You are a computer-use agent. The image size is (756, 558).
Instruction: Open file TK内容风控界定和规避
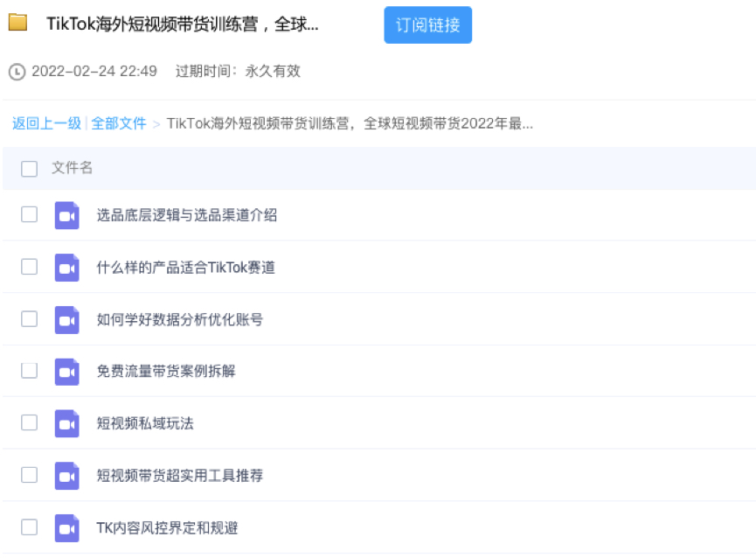click(167, 528)
